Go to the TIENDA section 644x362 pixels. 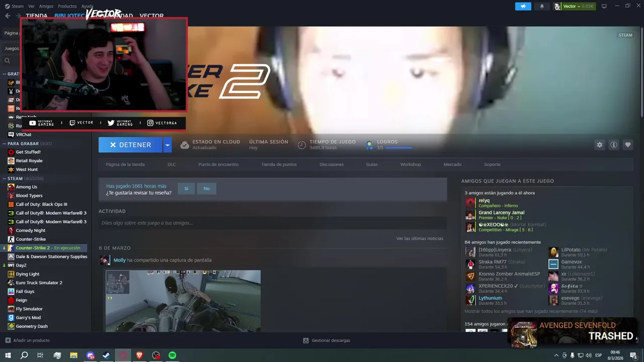pos(36,16)
